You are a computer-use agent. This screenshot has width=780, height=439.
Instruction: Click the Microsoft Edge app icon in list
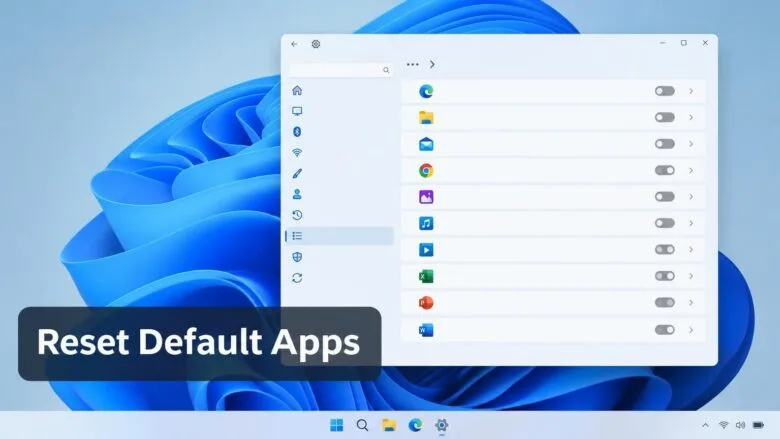(x=426, y=91)
